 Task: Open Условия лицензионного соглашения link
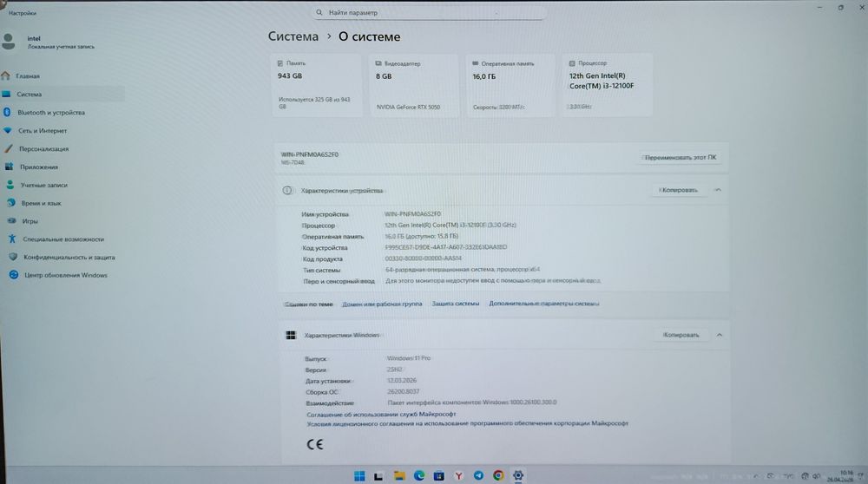468,423
